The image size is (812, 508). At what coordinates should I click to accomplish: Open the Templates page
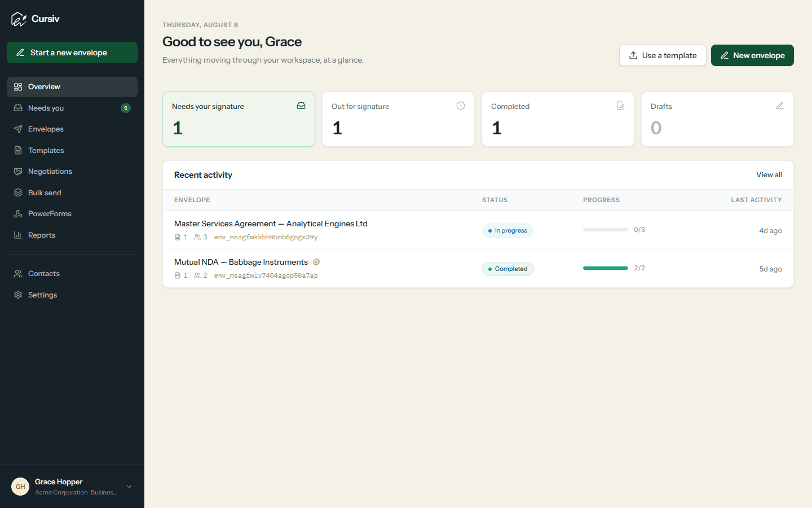pyautogui.click(x=72, y=150)
